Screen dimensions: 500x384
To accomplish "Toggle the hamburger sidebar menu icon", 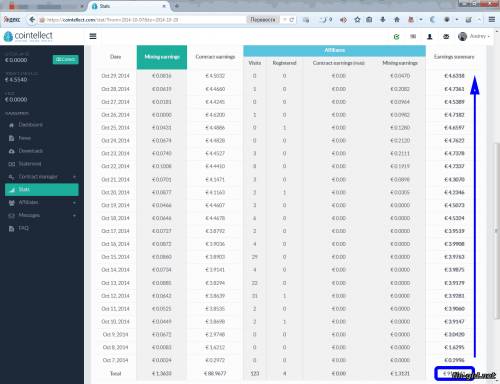I will 93,36.
